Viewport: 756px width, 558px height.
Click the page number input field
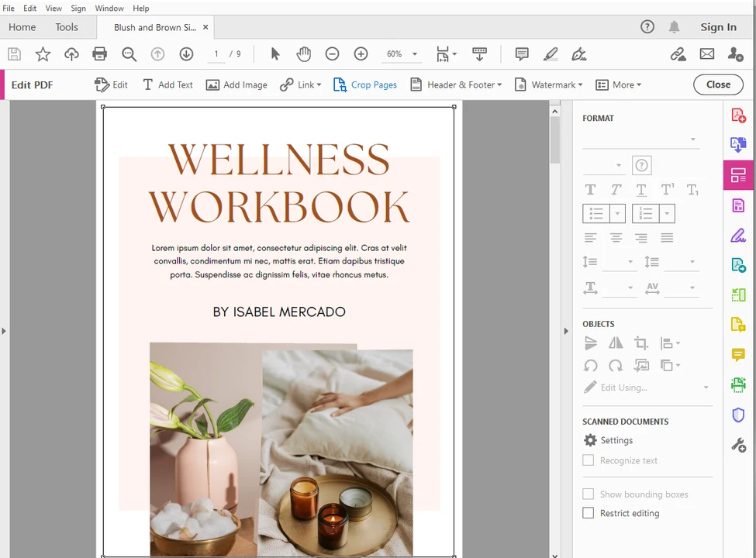coord(216,54)
